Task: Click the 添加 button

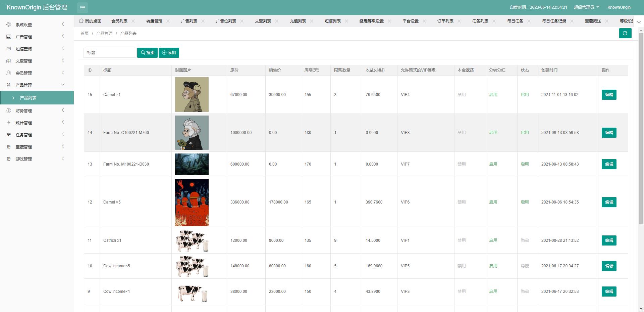Action: pyautogui.click(x=169, y=53)
